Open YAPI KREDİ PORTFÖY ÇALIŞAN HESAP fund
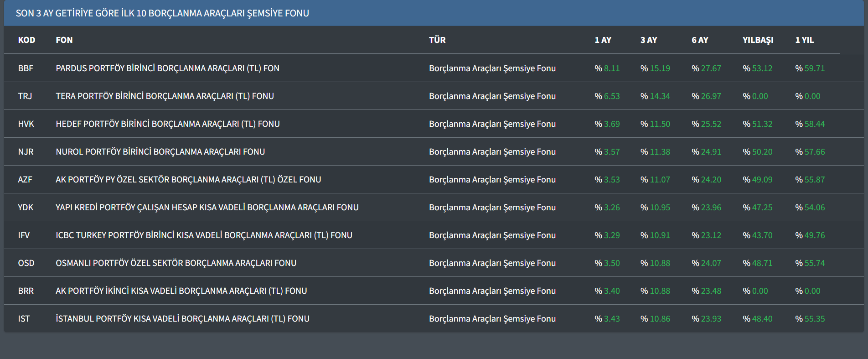Screen dimensions: 868x359 (207, 208)
